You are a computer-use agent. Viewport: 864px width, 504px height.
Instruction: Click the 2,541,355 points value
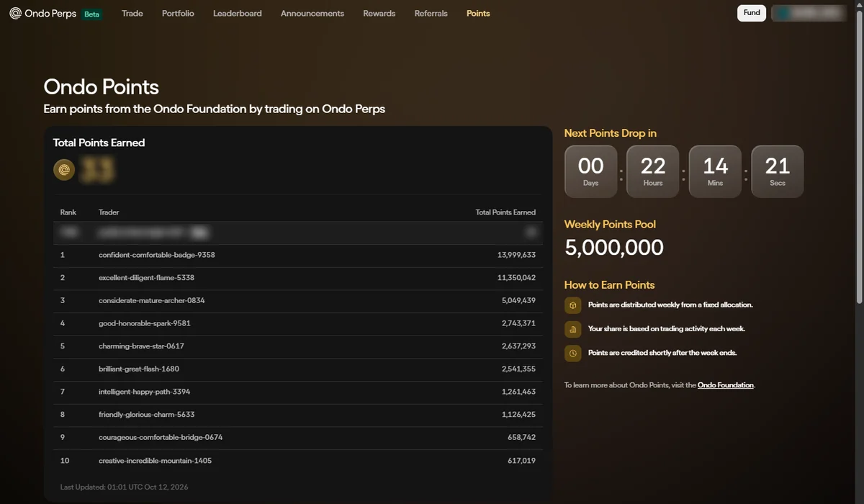point(519,369)
